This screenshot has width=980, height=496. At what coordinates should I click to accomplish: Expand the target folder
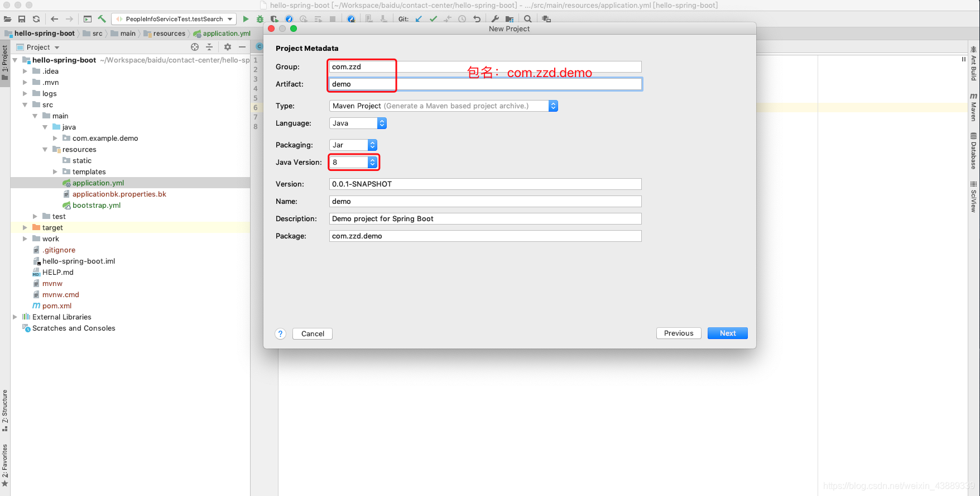point(25,227)
